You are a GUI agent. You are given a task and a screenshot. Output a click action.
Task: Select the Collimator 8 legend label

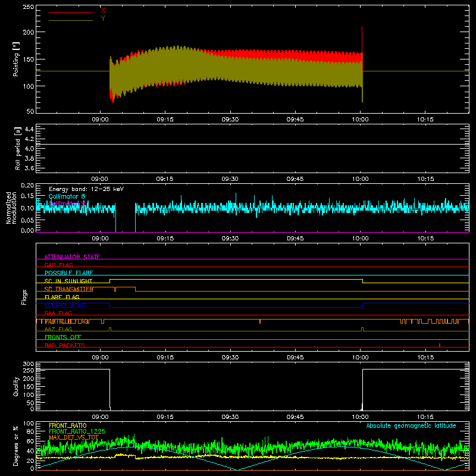(x=67, y=196)
